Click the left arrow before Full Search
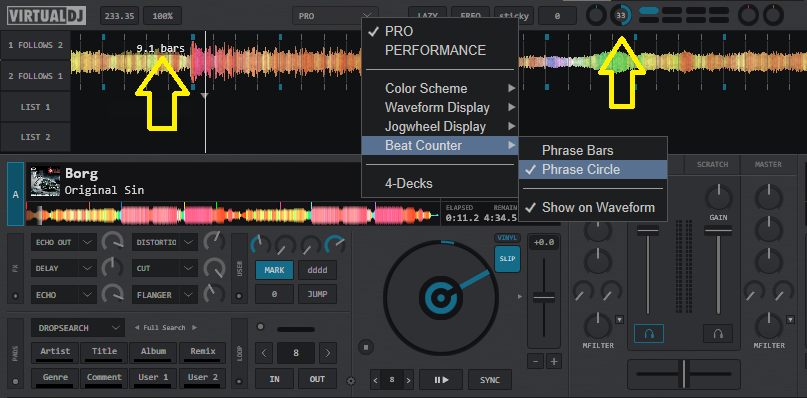The height and width of the screenshot is (398, 807). (137, 327)
